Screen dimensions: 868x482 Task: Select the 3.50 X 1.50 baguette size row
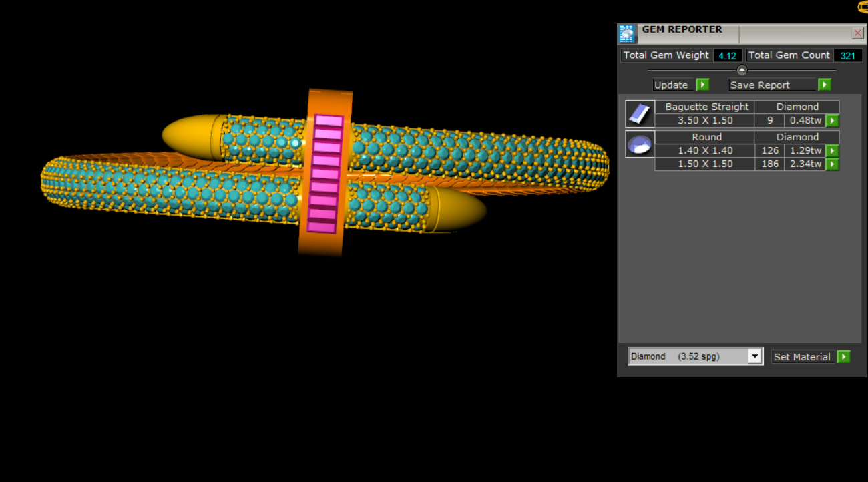coord(705,121)
